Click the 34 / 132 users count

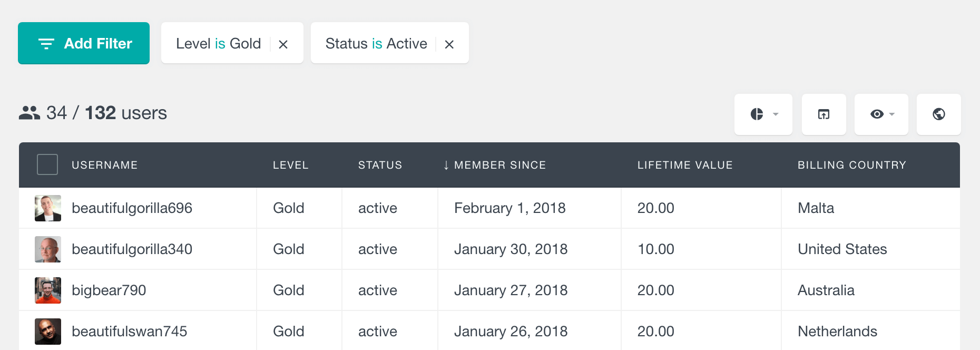106,113
